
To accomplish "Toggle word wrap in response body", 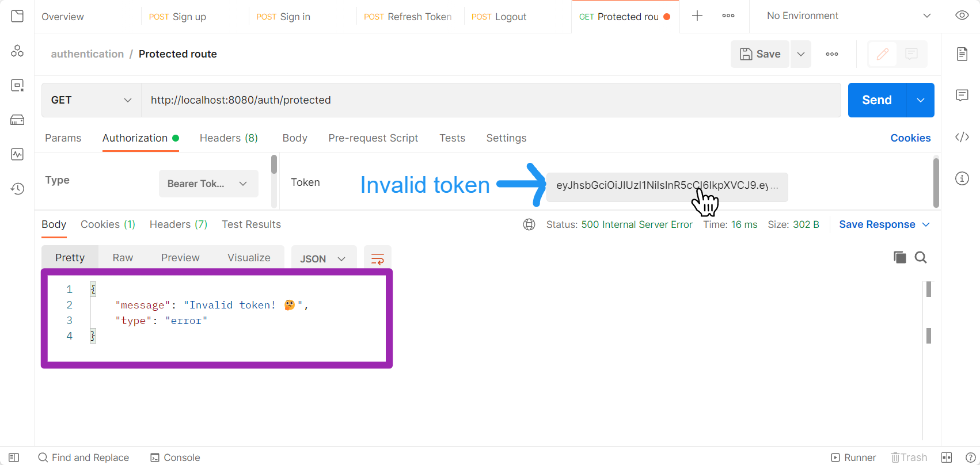I will pyautogui.click(x=378, y=258).
